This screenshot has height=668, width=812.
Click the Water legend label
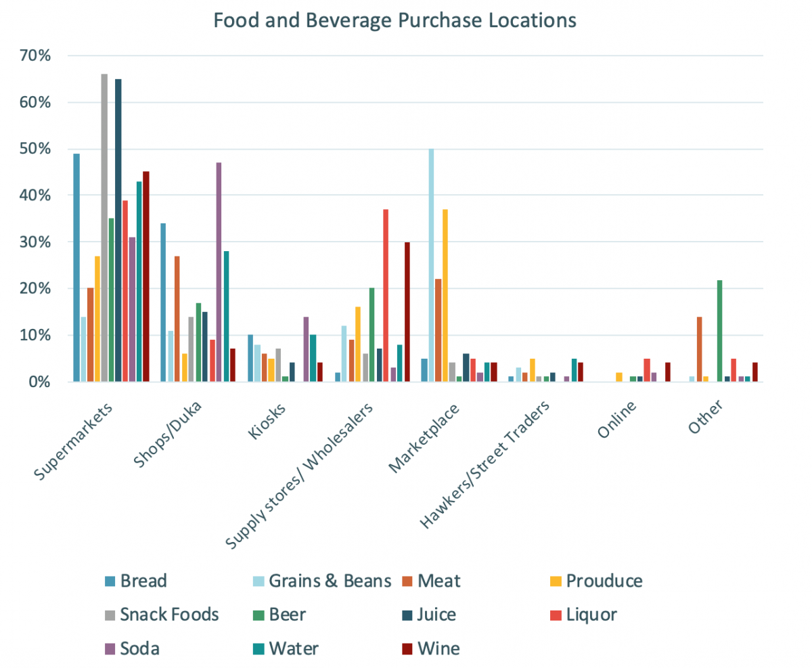pyautogui.click(x=294, y=648)
